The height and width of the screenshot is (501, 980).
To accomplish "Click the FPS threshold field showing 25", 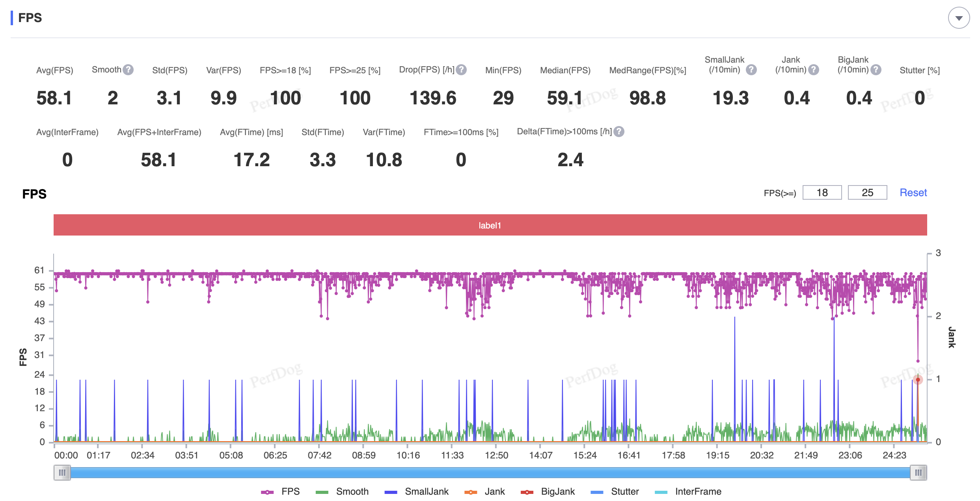I will [867, 193].
